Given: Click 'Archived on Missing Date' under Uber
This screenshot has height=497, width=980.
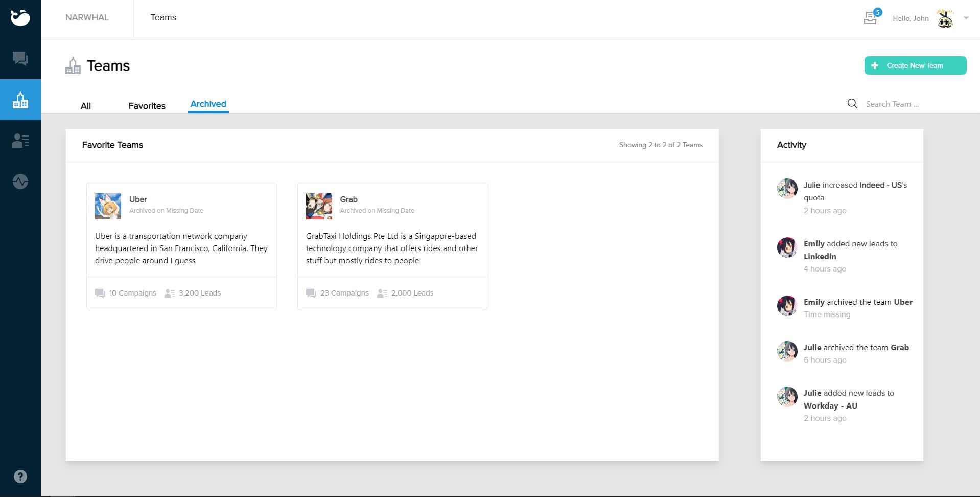Looking at the screenshot, I should pos(166,210).
